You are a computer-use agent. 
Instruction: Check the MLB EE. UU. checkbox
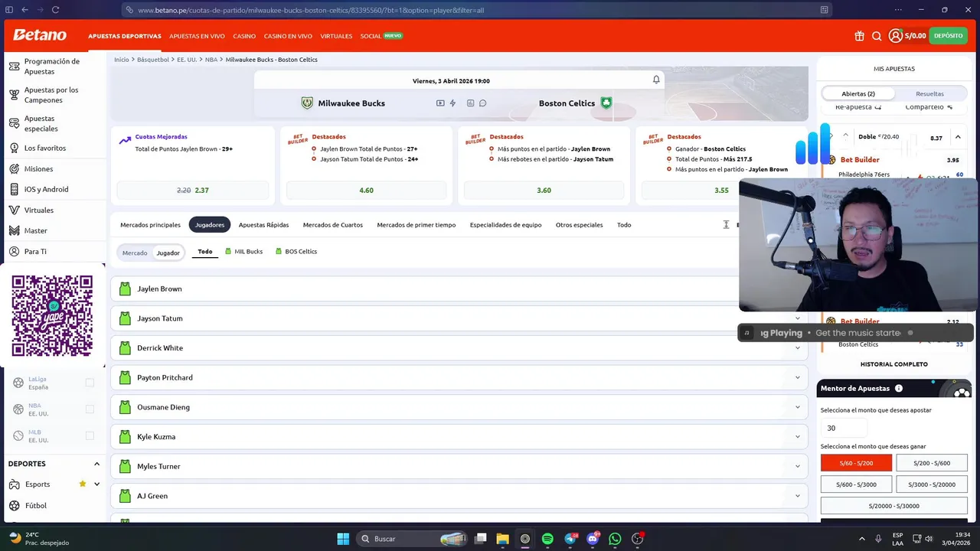[90, 435]
